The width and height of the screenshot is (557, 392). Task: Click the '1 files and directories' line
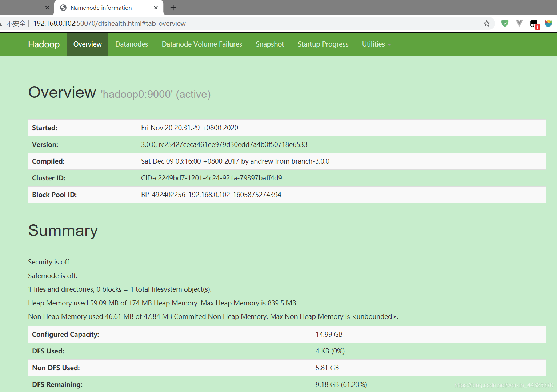click(120, 289)
